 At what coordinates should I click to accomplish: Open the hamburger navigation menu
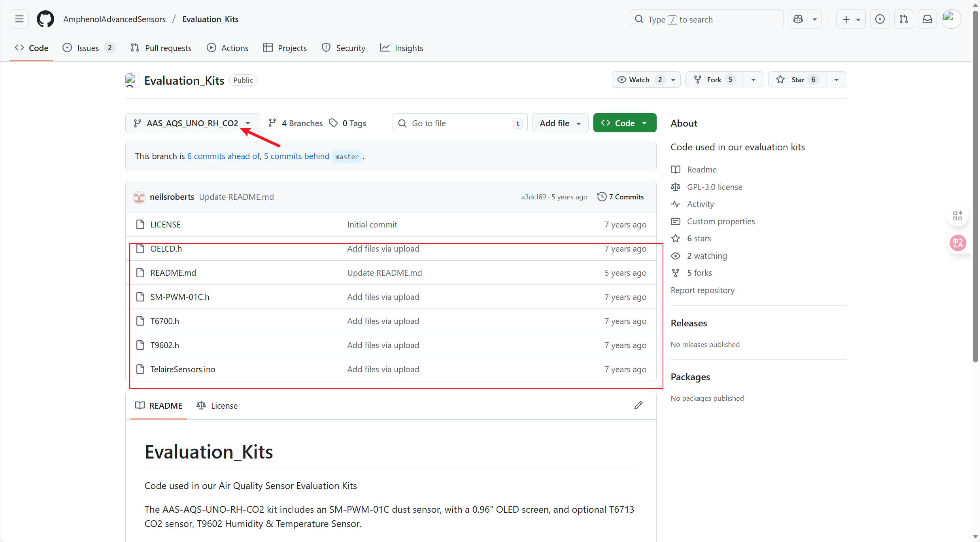click(19, 19)
